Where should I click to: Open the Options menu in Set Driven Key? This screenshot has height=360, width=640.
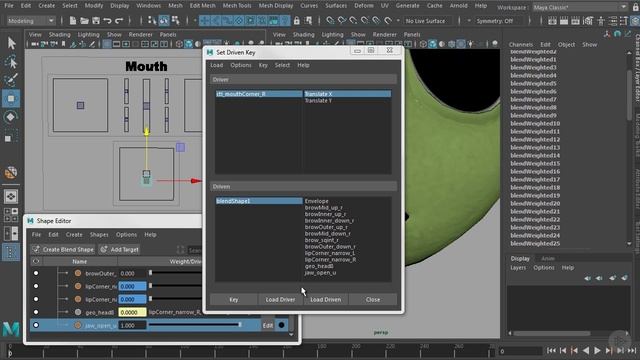point(240,65)
